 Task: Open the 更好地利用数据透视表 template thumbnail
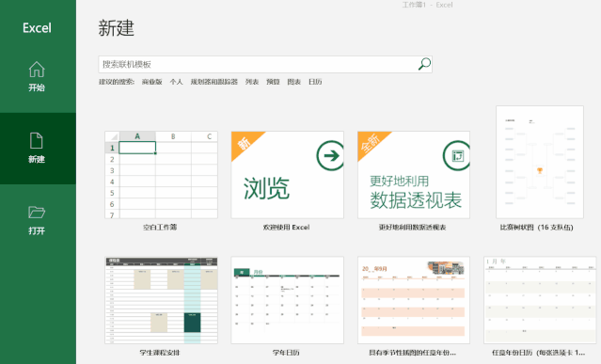pyautogui.click(x=414, y=175)
